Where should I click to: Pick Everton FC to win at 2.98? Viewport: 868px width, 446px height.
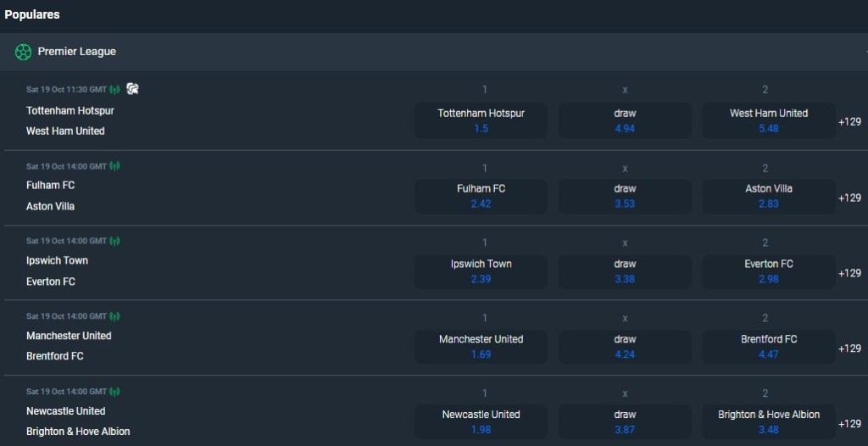769,271
